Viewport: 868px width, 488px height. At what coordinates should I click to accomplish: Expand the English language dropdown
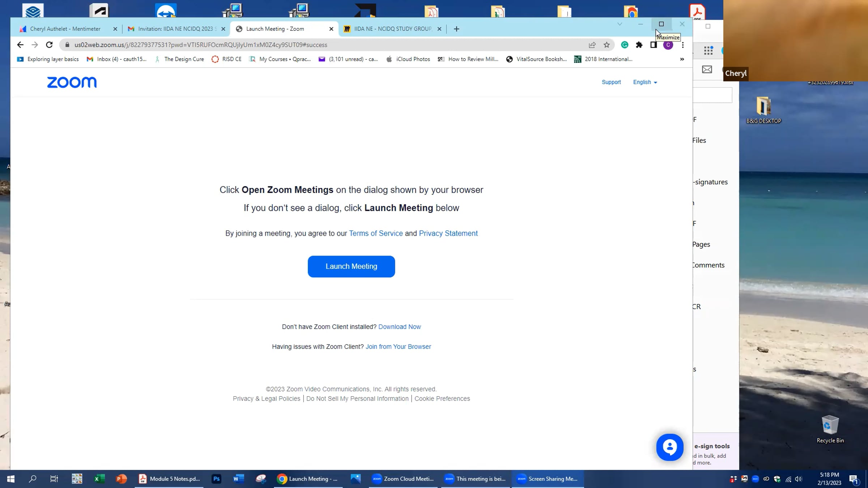pos(645,82)
